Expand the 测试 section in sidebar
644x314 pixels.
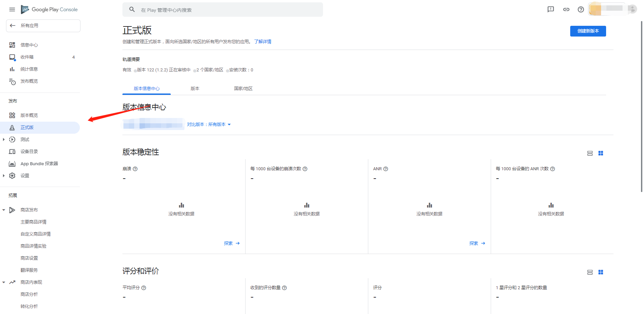point(4,139)
